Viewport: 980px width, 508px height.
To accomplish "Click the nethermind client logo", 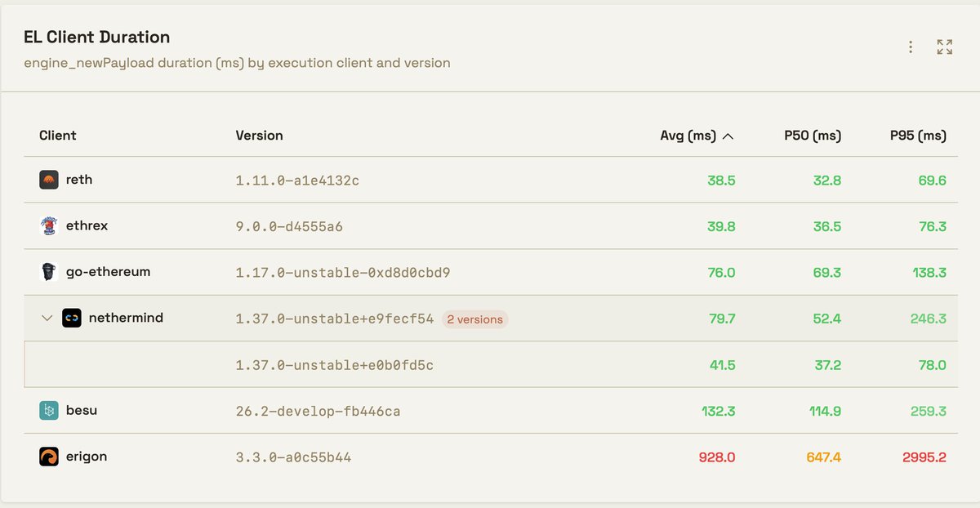I will (72, 318).
